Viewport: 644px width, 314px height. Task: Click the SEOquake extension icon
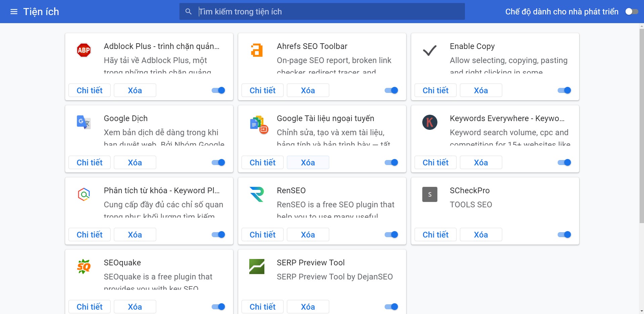click(84, 267)
